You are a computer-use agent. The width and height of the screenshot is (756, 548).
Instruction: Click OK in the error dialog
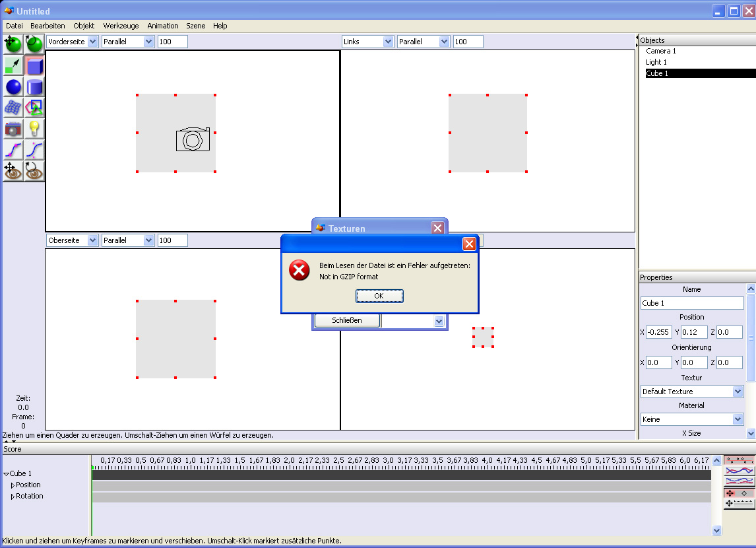[x=379, y=296]
